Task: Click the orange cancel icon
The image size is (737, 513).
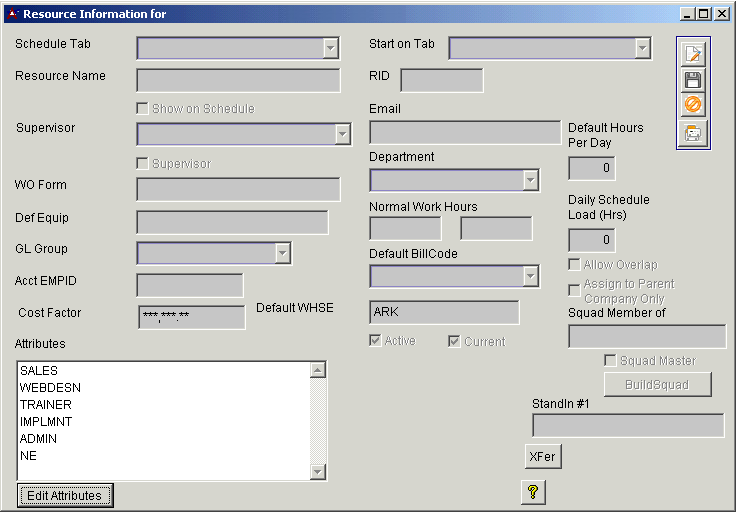Action: pyautogui.click(x=693, y=105)
